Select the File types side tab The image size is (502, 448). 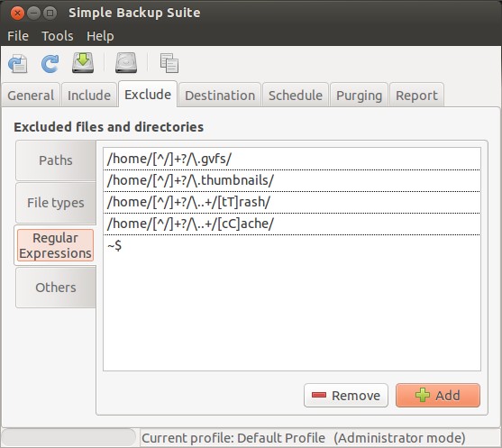point(56,203)
